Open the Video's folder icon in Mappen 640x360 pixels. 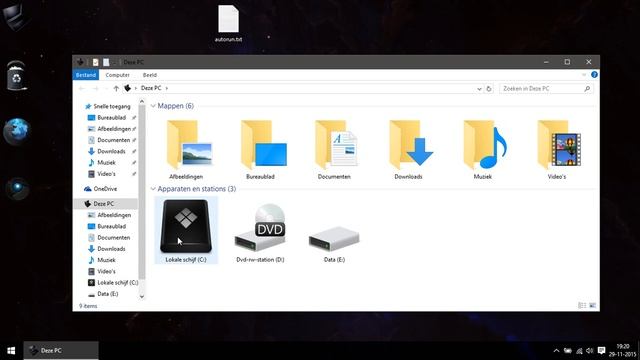559,145
